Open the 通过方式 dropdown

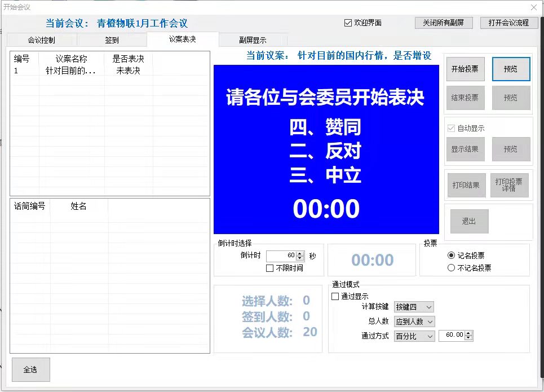pos(414,336)
